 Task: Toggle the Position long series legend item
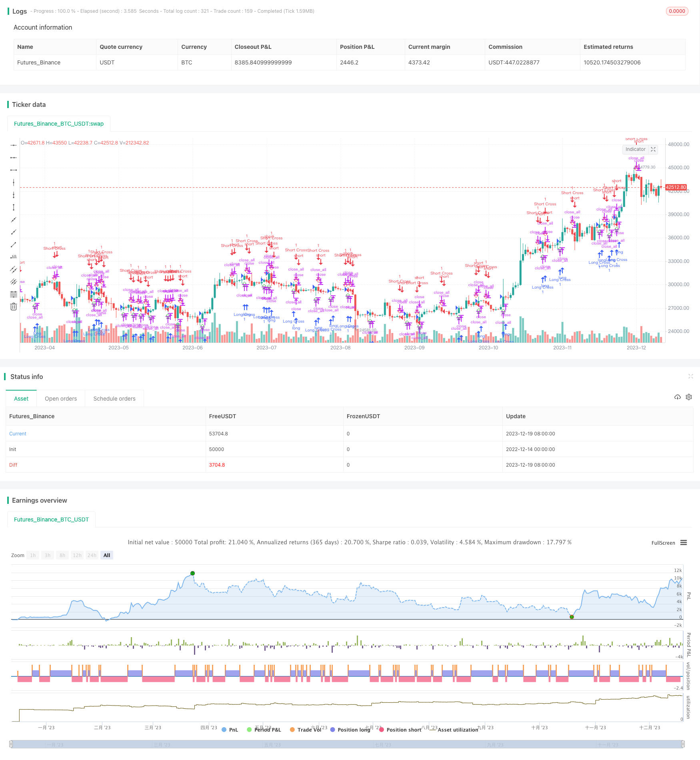click(x=350, y=730)
